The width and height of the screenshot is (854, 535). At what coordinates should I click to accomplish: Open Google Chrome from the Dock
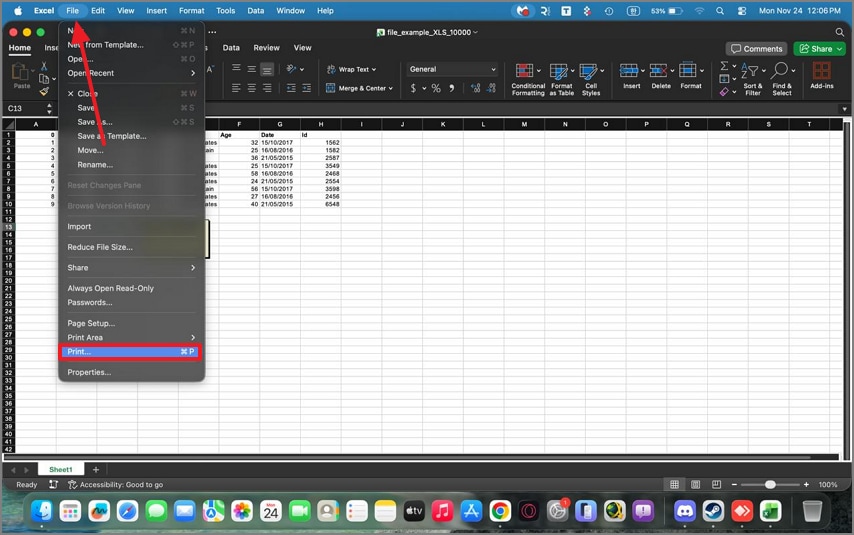(500, 511)
